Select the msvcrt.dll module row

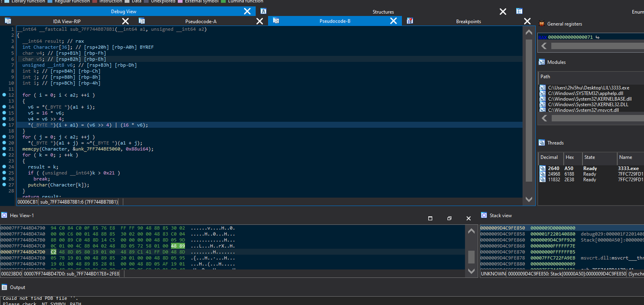[591, 110]
